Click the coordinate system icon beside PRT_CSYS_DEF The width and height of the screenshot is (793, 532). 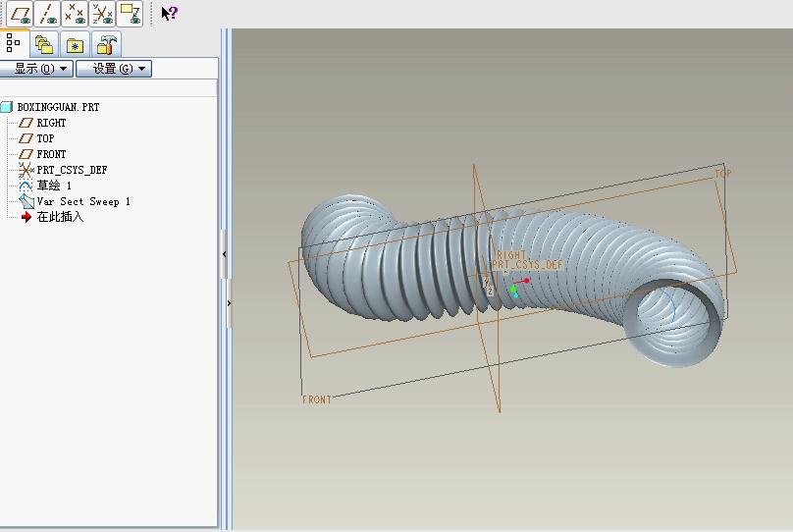(x=26, y=170)
